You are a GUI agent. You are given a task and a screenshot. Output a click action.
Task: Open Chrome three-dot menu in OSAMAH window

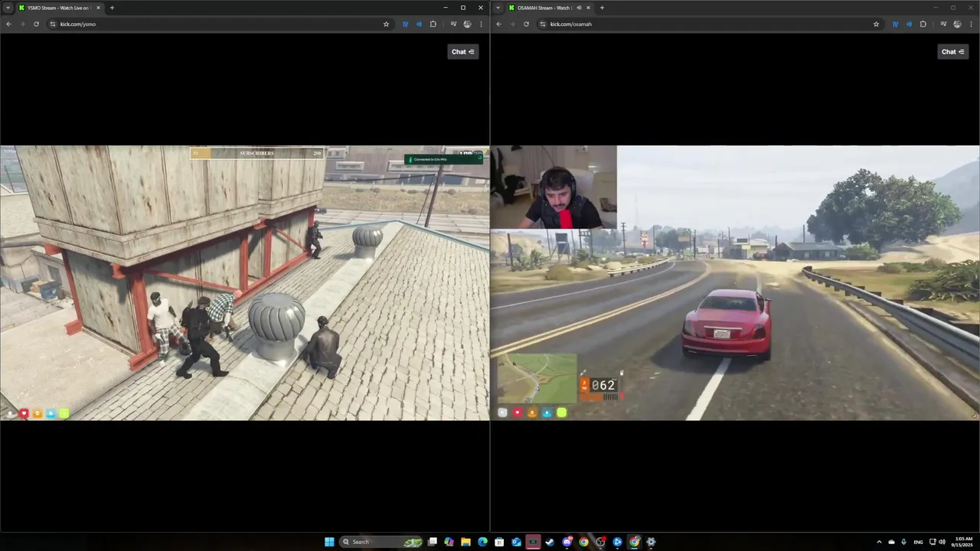click(x=971, y=24)
